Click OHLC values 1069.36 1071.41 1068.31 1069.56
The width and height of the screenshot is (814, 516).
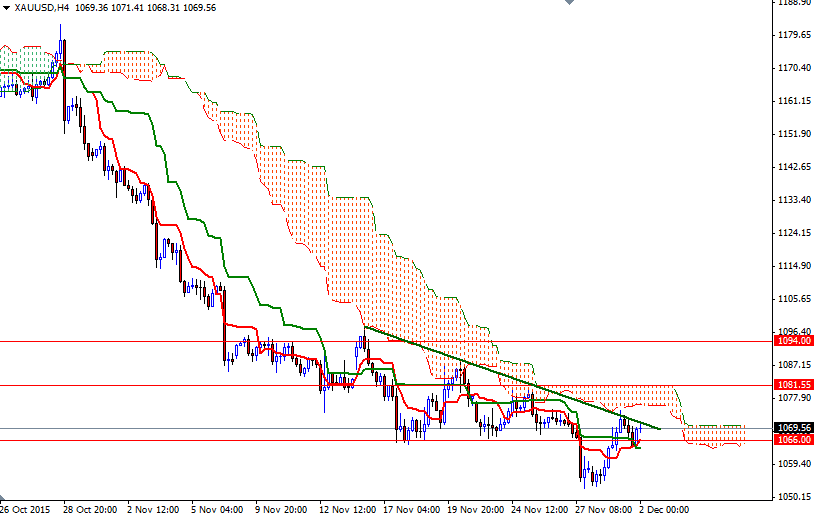coord(145,8)
